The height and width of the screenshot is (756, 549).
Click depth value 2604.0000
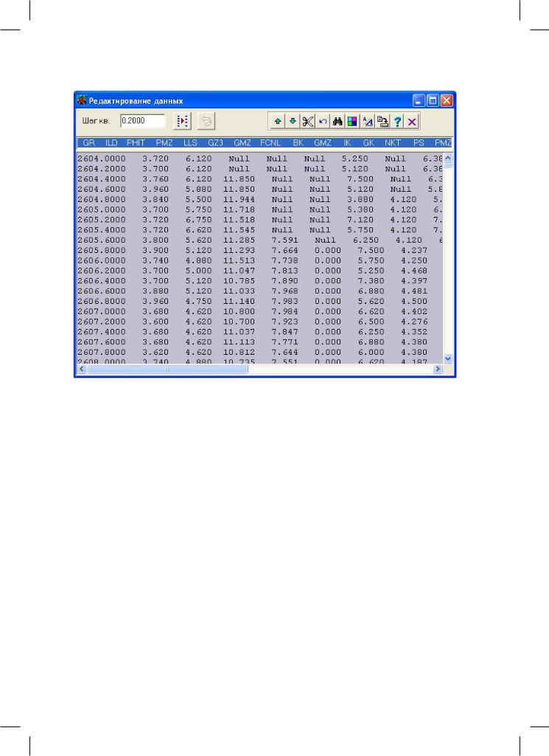102,159
